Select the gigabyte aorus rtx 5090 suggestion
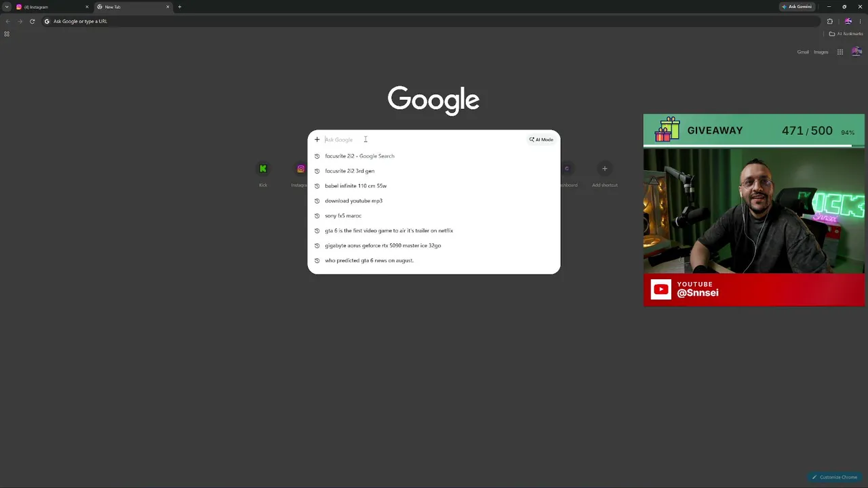The image size is (868, 488). click(x=434, y=245)
